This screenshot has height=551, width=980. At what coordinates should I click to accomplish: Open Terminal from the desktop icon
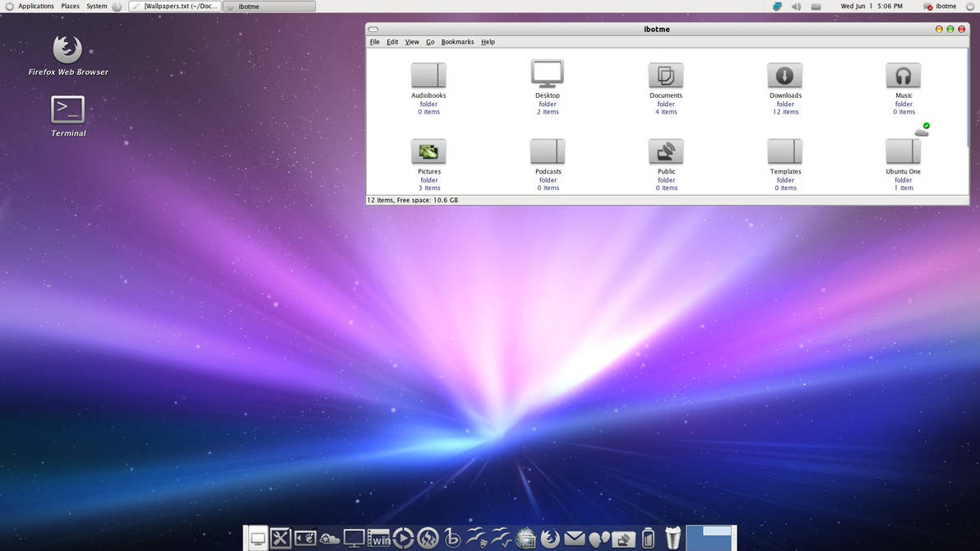67,110
